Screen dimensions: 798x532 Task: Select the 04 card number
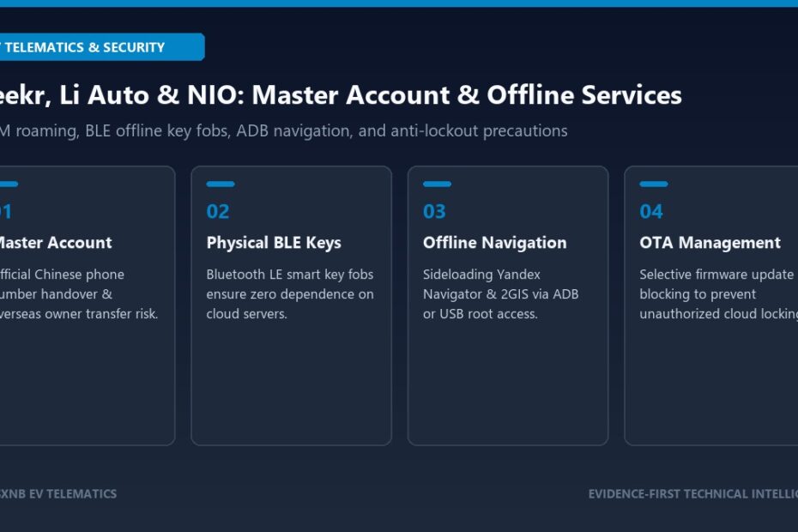pos(651,211)
